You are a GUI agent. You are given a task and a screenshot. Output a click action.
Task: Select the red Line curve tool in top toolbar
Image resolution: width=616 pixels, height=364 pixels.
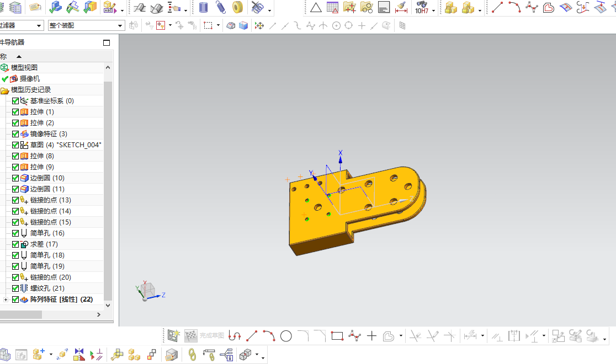(497, 7)
